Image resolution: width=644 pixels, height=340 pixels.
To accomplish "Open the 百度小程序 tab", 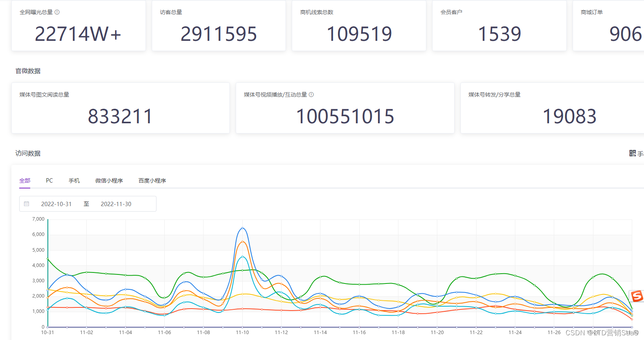I will (x=152, y=181).
